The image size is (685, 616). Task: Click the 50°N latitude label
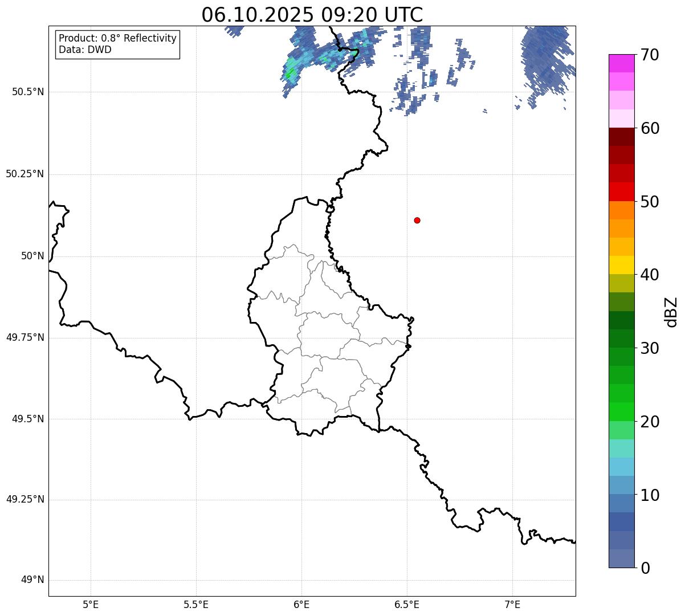coord(32,256)
